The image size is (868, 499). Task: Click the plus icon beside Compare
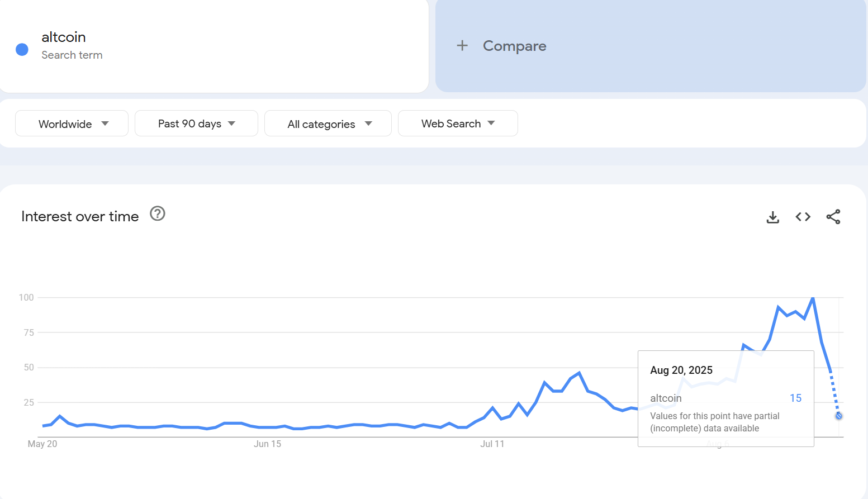tap(462, 46)
